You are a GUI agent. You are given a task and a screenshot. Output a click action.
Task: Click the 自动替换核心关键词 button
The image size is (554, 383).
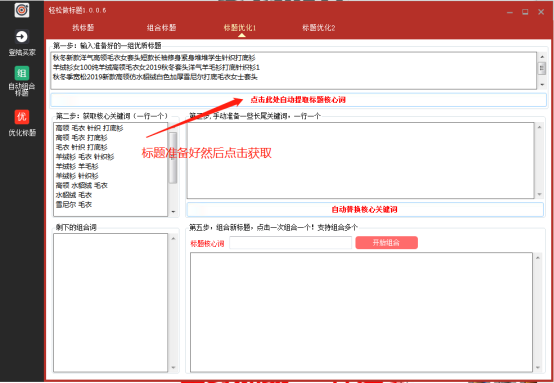pos(365,210)
